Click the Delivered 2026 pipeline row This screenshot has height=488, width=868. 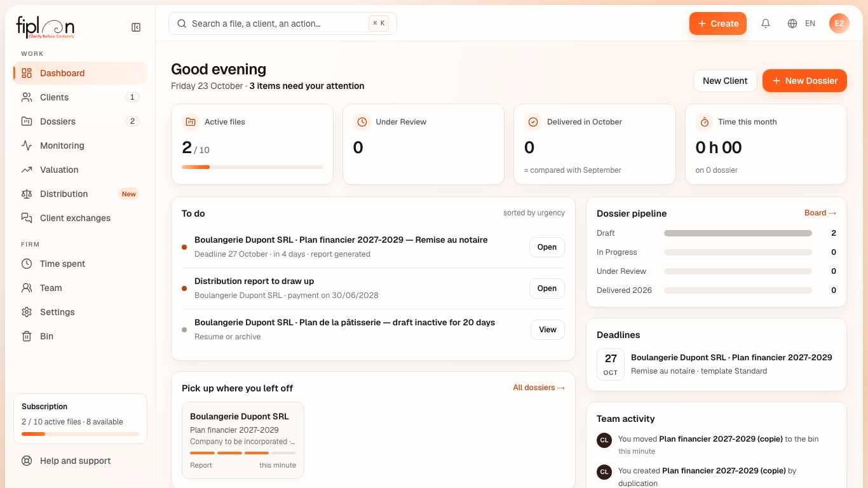point(716,290)
